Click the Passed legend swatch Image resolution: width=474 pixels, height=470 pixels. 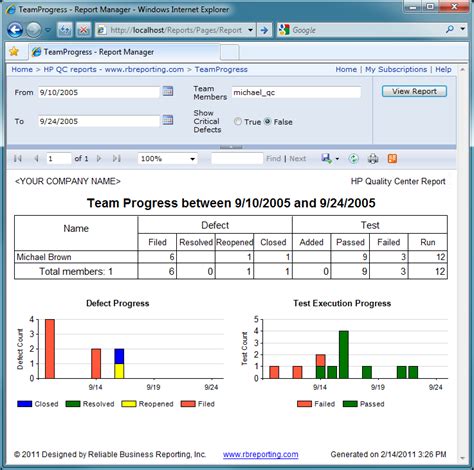(x=350, y=404)
